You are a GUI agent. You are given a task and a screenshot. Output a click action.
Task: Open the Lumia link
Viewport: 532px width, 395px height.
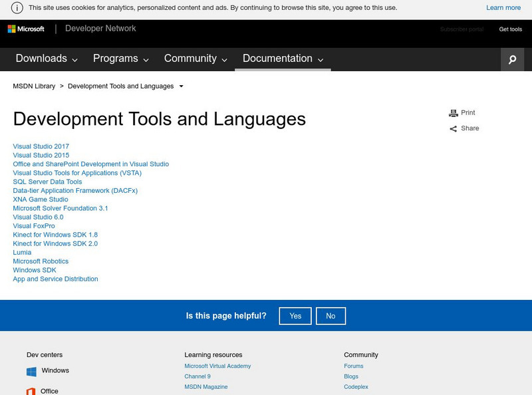click(22, 252)
